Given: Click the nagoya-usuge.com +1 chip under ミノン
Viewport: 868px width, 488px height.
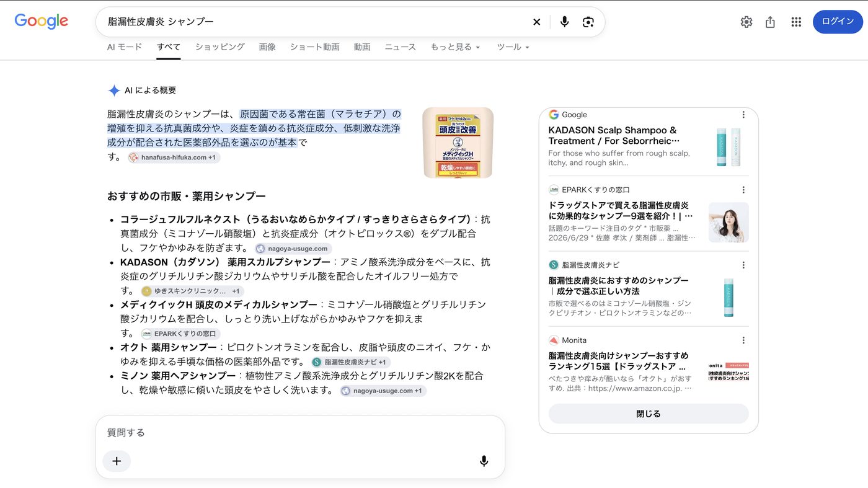Looking at the screenshot, I should click(383, 391).
